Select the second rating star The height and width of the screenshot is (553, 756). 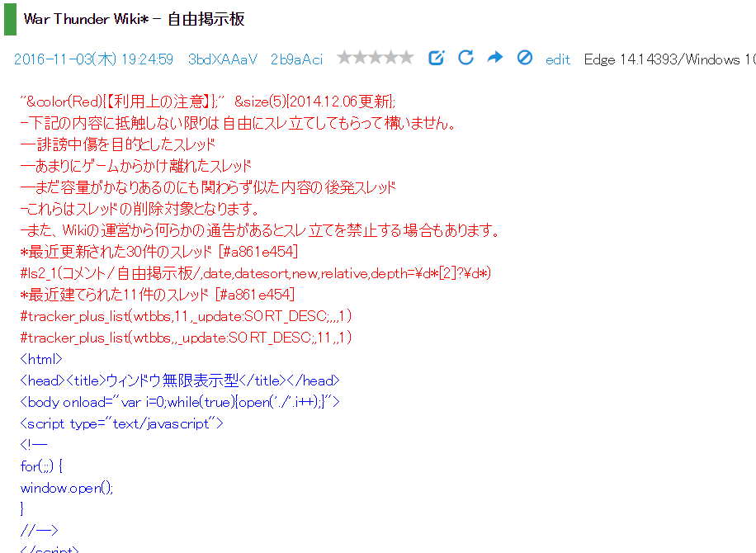pos(360,58)
